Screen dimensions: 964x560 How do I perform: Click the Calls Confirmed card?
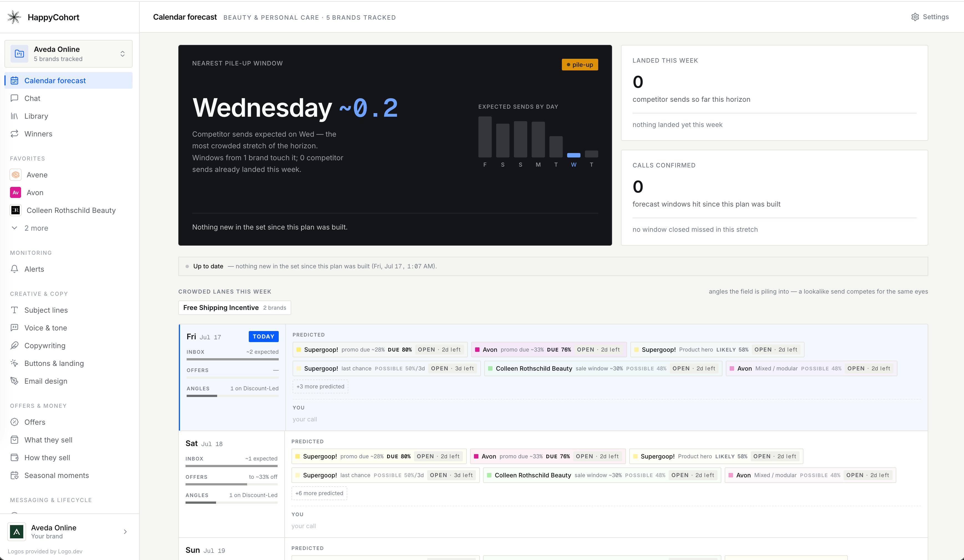click(x=774, y=198)
